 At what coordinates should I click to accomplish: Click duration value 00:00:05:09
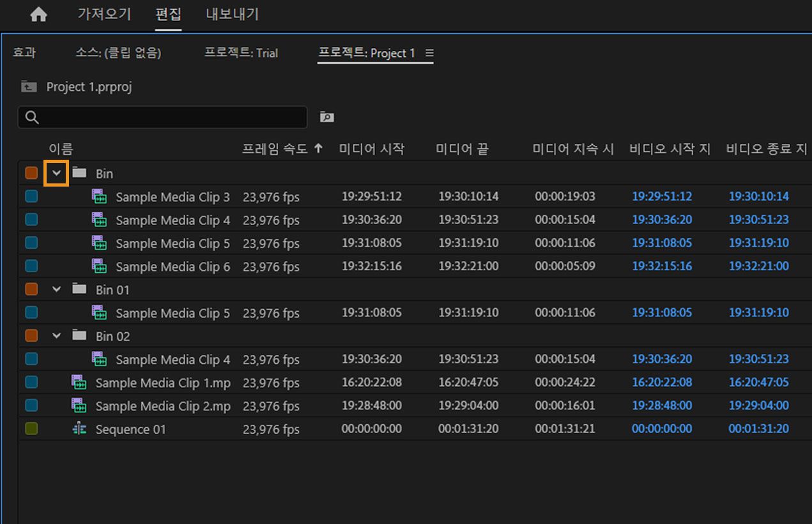coord(565,266)
